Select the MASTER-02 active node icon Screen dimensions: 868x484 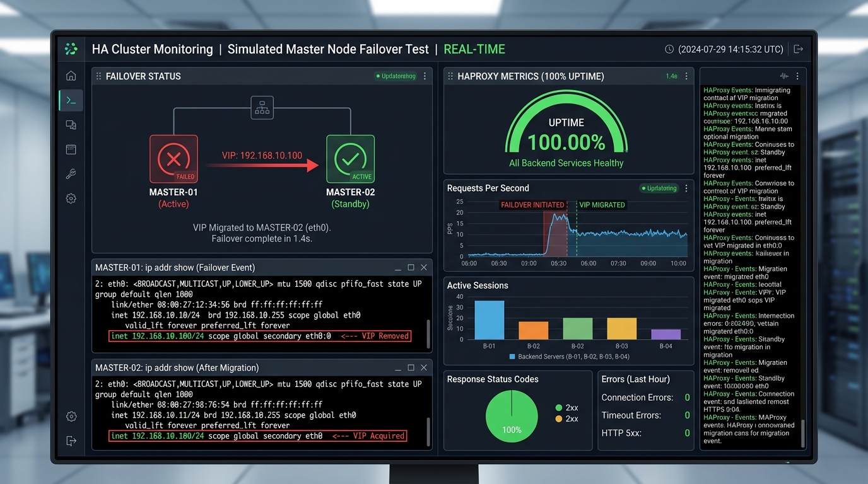pyautogui.click(x=350, y=159)
